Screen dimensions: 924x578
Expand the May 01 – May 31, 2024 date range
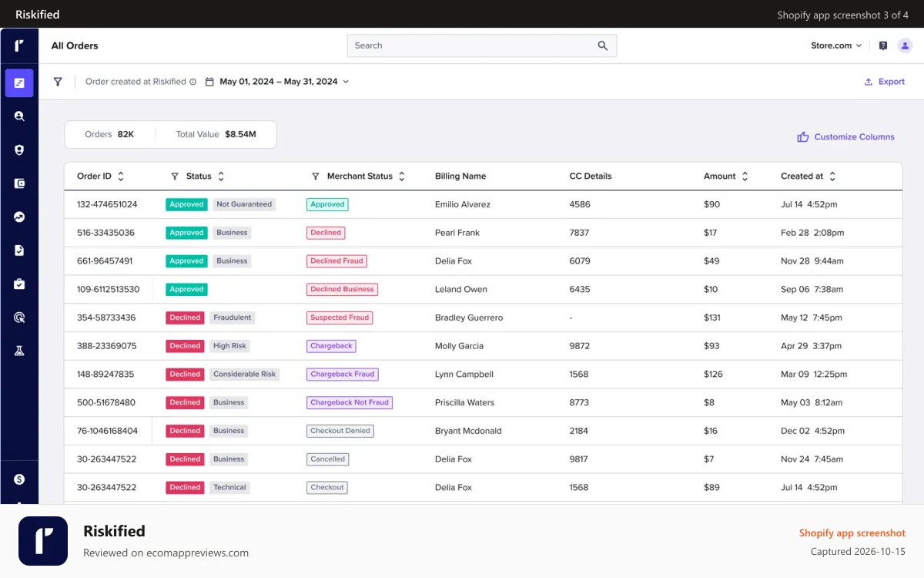point(284,82)
